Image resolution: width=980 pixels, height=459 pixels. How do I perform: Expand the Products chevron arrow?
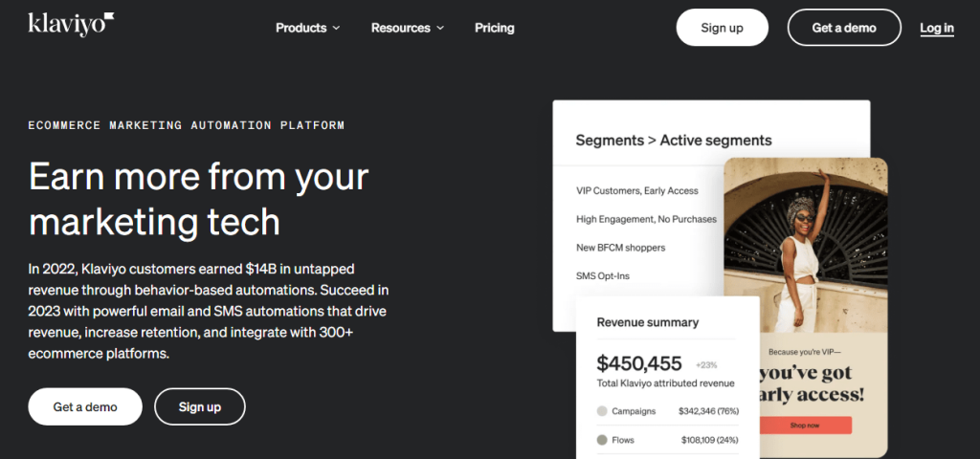click(336, 28)
